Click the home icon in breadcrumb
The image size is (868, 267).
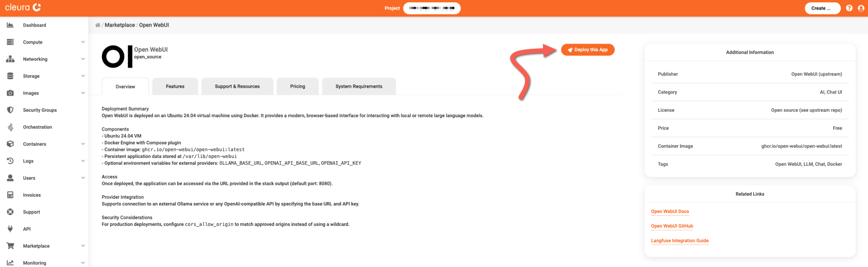98,25
